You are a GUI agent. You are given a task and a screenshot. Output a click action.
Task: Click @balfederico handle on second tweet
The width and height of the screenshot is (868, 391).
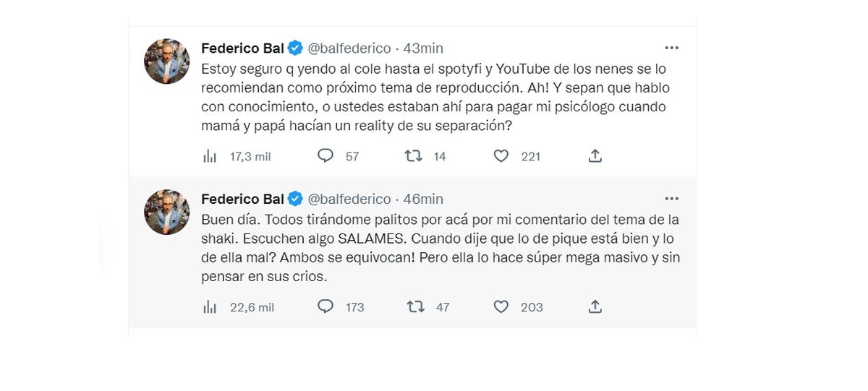(x=349, y=199)
